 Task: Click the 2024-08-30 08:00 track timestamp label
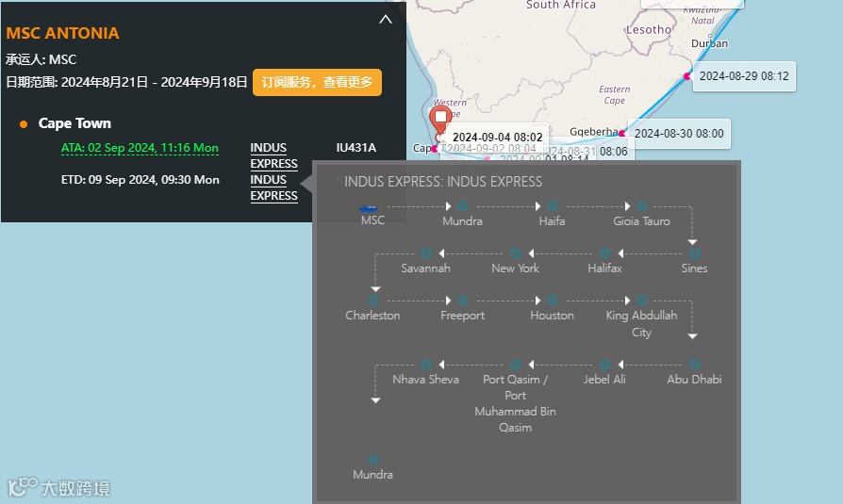pyautogui.click(x=679, y=133)
